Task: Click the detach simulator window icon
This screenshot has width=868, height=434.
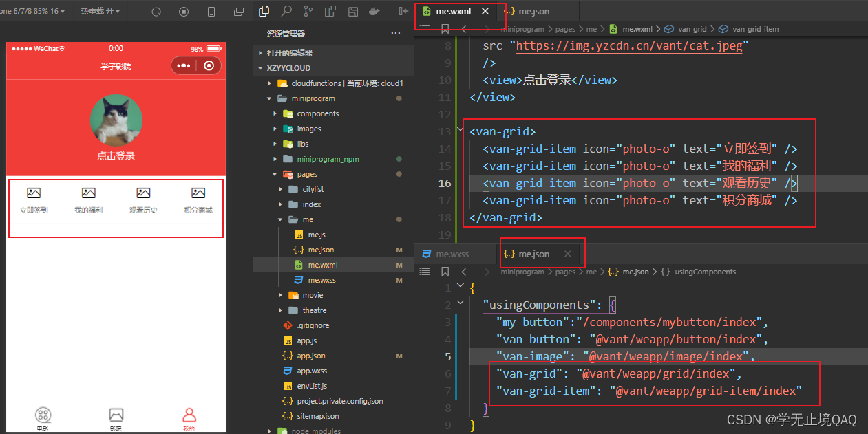Action: [239, 12]
